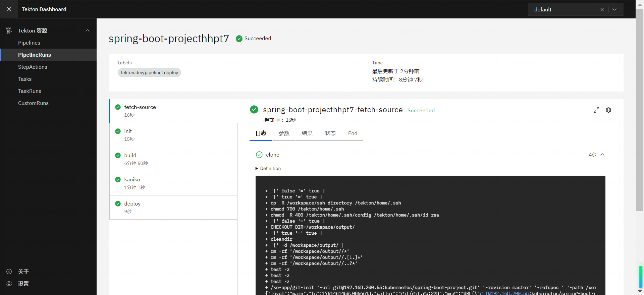Screen dimensions: 644x295
Task: Click the page vertical scrollbar
Action: coord(640,111)
